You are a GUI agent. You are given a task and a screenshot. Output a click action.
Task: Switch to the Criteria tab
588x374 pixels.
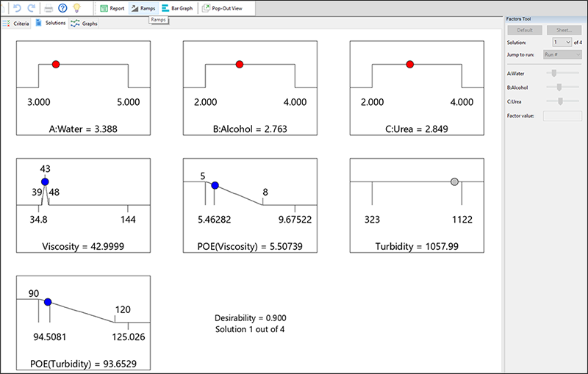[x=16, y=24]
